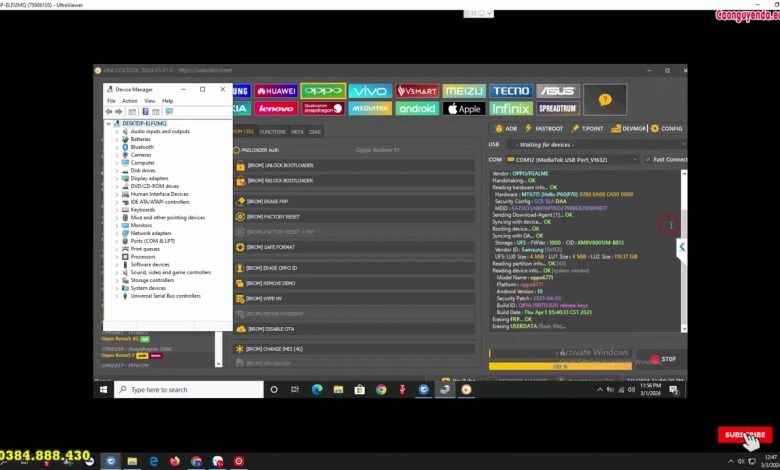Select the Vsmart brand tile
Viewport: 780px width, 470px height.
coord(417,91)
